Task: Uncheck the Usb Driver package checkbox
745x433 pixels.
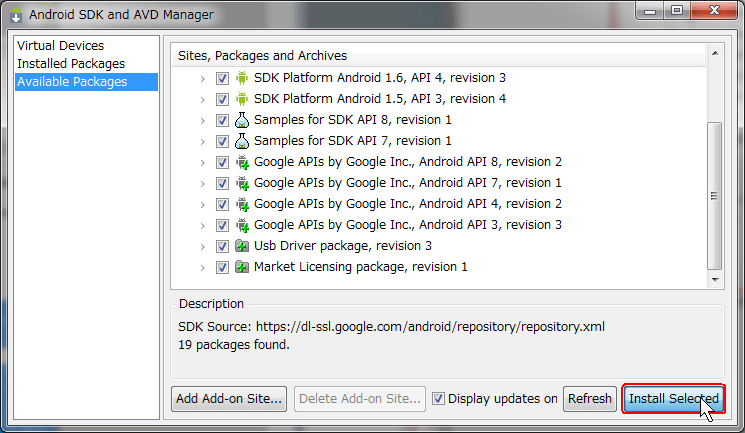Action: [222, 246]
